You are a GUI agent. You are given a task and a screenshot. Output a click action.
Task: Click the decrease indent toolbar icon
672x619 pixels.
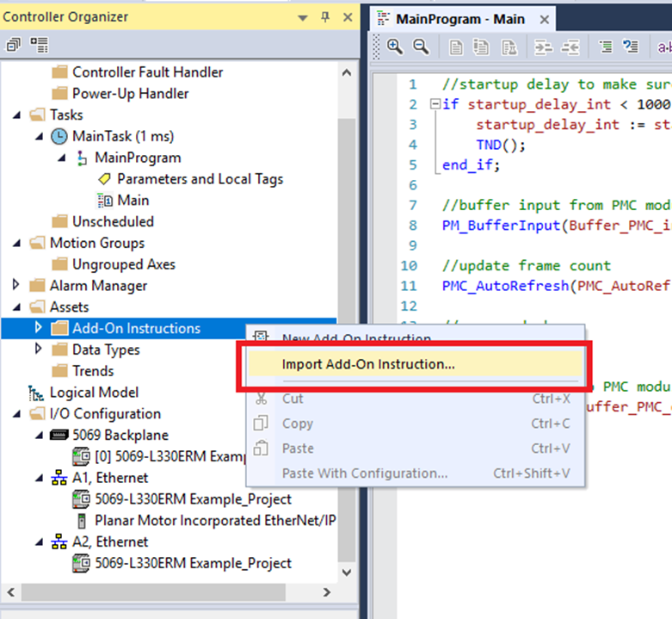(569, 47)
